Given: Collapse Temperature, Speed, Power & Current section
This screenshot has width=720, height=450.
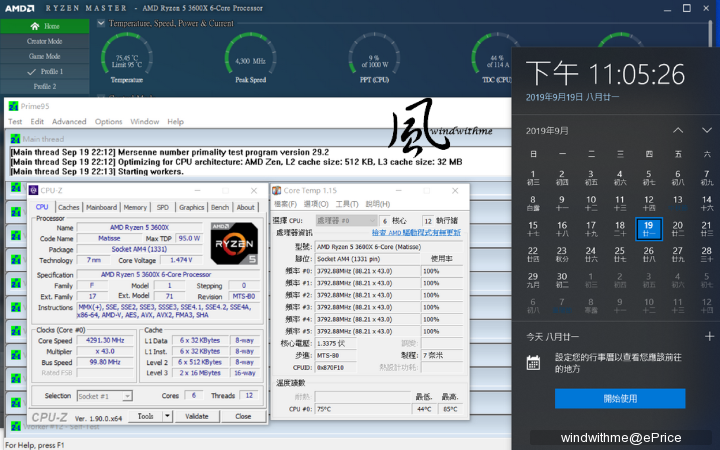Looking at the screenshot, I should 101,23.
